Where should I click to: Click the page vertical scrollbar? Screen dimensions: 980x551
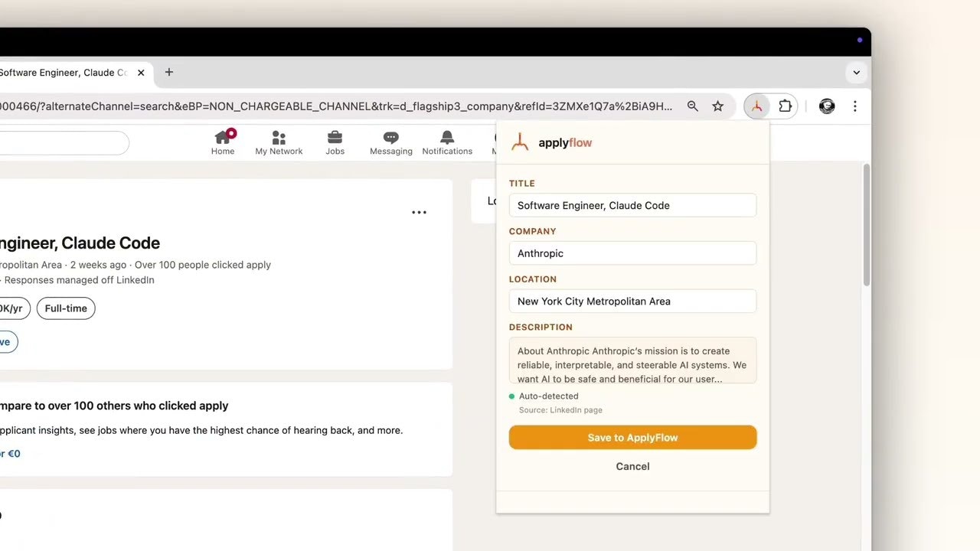867,225
